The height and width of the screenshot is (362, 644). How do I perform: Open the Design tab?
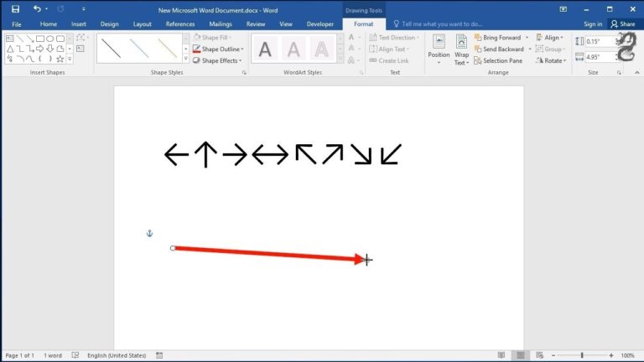click(109, 24)
